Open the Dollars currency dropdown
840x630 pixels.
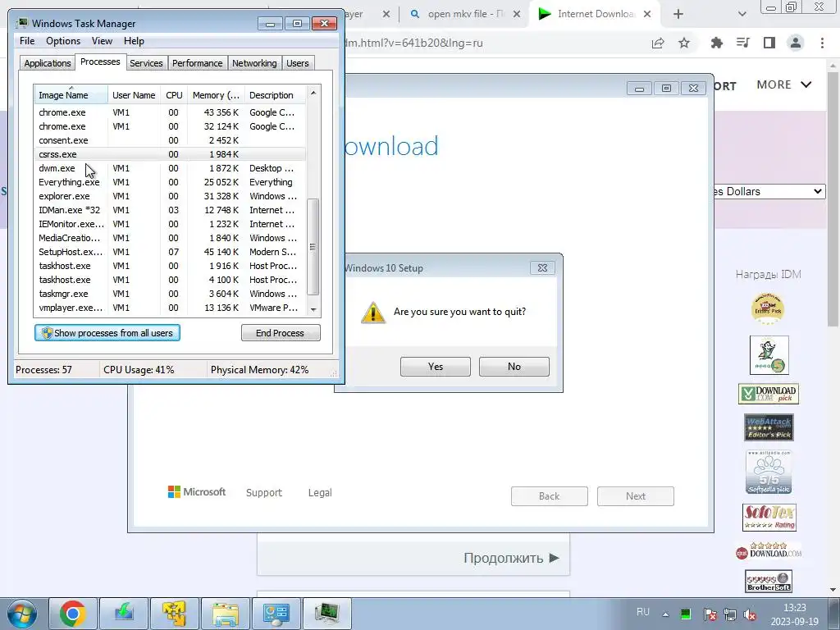769,191
